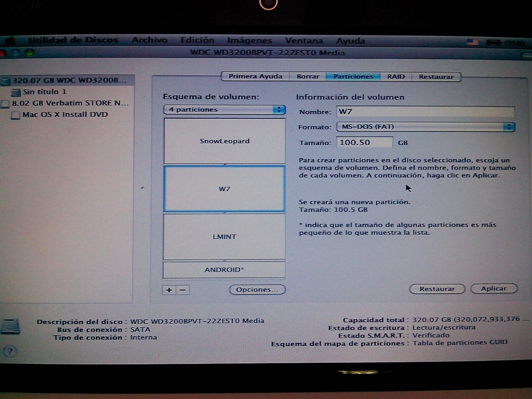The height and width of the screenshot is (399, 532).
Task: Click the minus button to remove partition
Action: (x=183, y=290)
